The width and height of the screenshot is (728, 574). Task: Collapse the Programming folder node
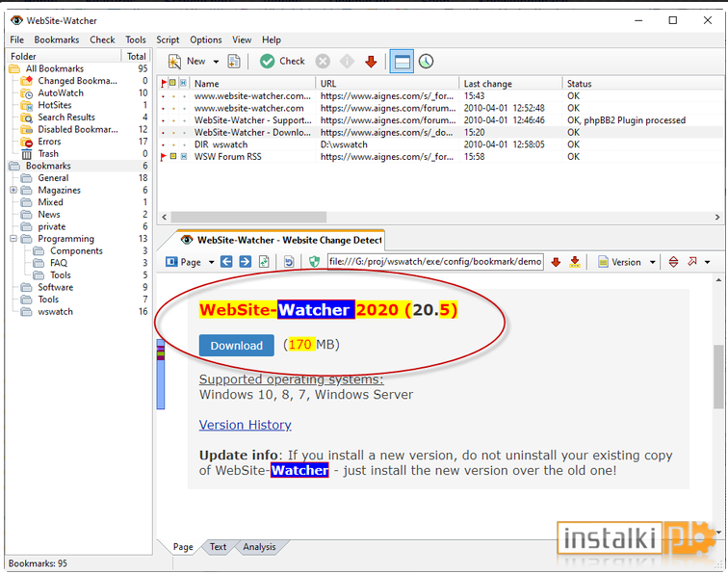coord(13,238)
